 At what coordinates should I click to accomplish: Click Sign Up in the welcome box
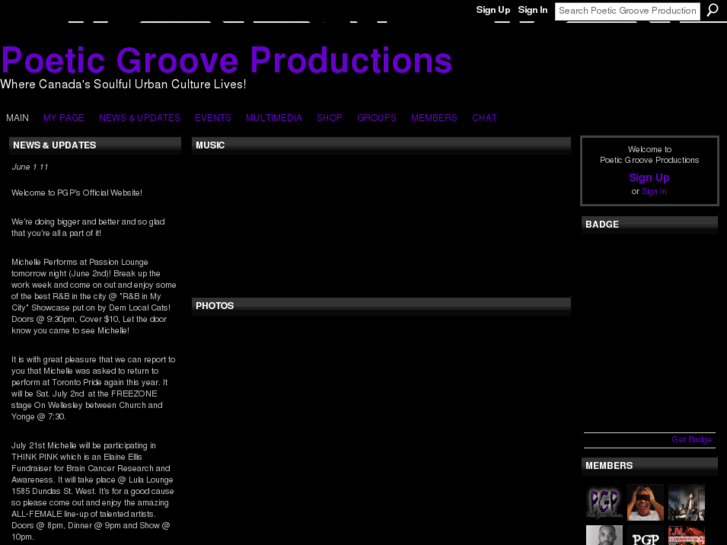(649, 178)
